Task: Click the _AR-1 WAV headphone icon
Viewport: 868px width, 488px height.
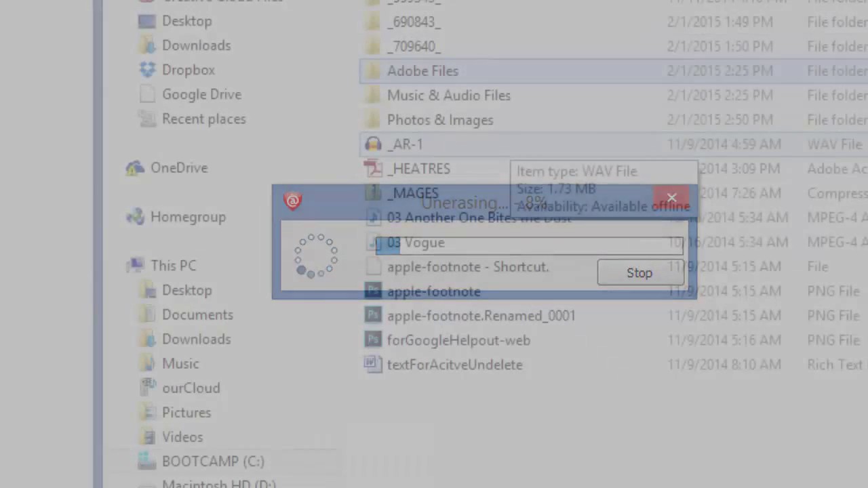Action: coord(373,144)
